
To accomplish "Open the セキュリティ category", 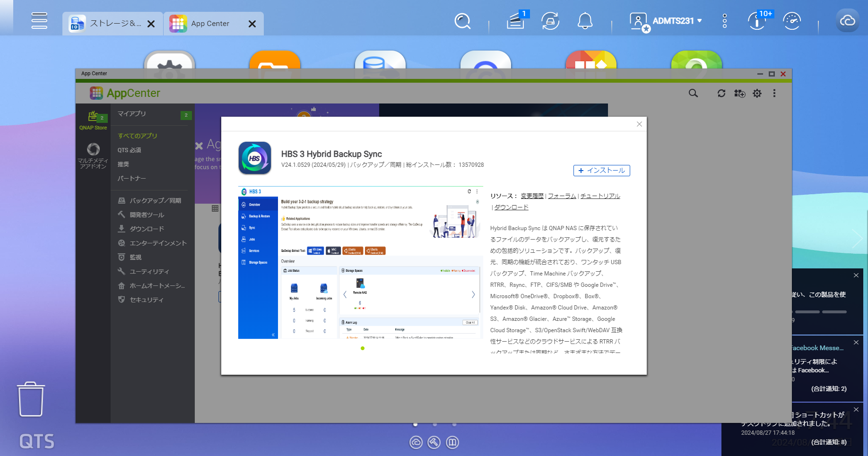I will 141,300.
